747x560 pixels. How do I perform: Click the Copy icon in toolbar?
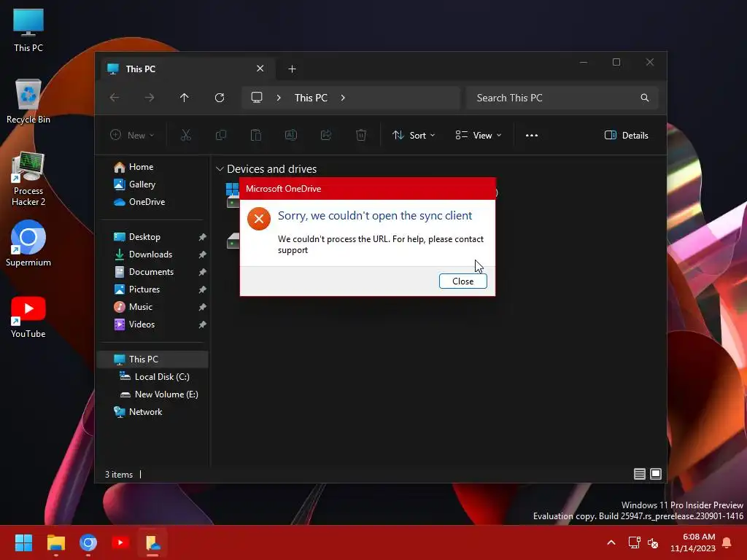(220, 135)
